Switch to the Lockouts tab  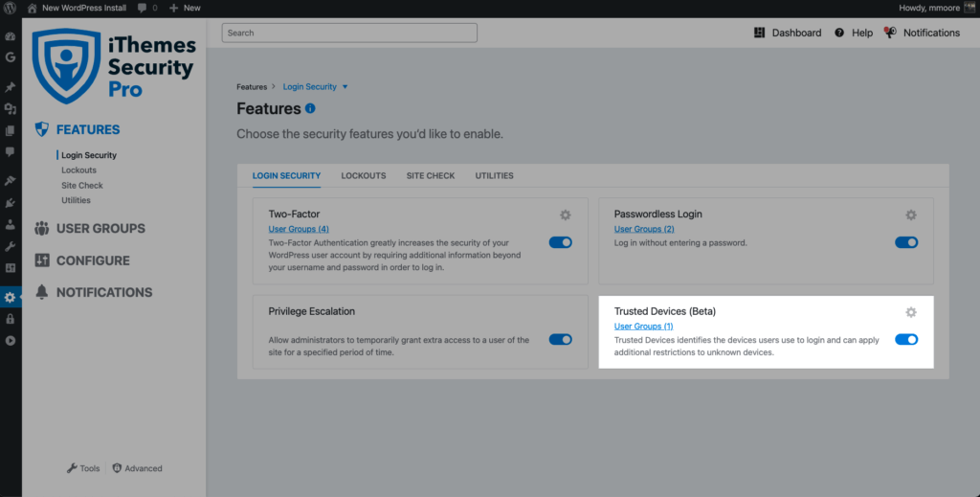click(363, 175)
